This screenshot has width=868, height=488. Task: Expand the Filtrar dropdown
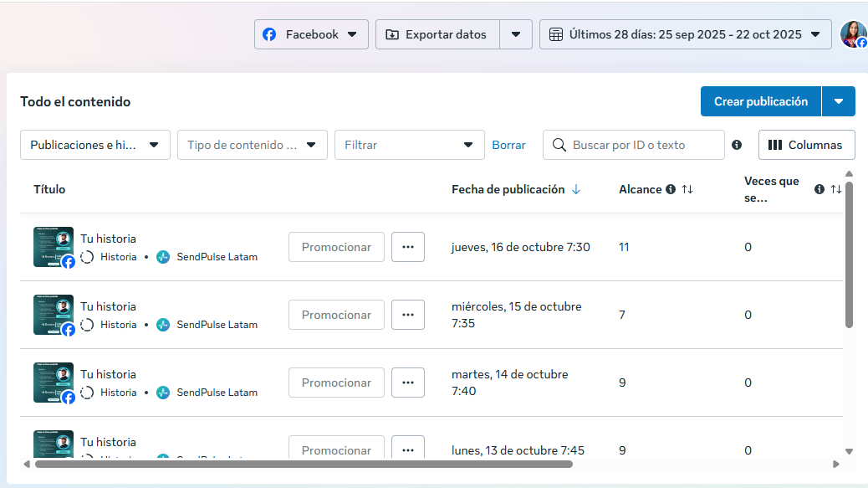[409, 145]
